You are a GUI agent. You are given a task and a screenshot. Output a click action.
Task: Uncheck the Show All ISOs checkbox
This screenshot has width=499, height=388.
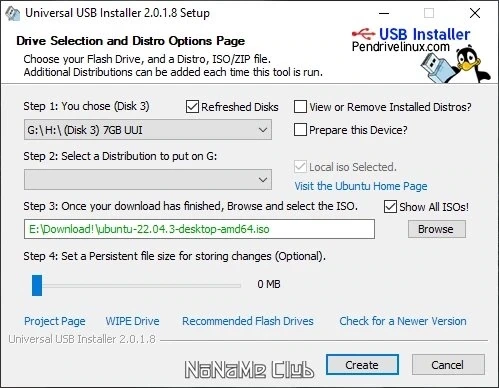pos(390,207)
